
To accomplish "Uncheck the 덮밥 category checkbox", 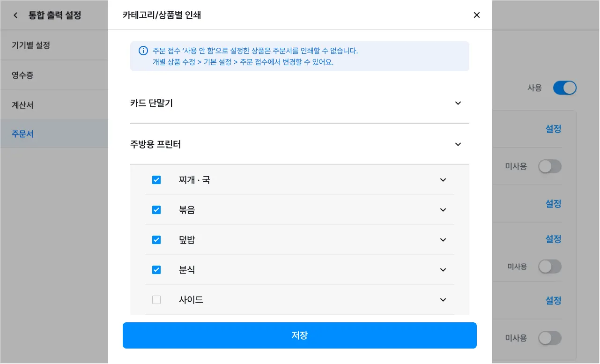I will pos(156,240).
